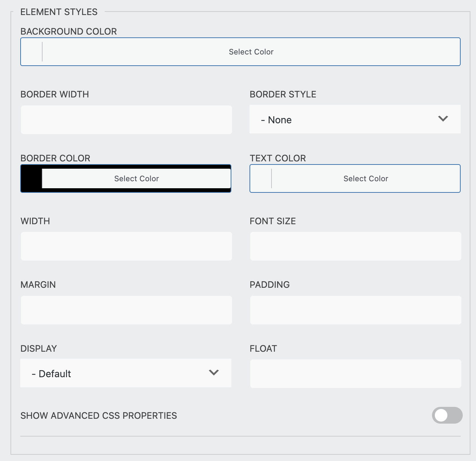Screen dimensions: 476x461
Task: Expand the Display dropdown showing Default
Action: point(126,373)
